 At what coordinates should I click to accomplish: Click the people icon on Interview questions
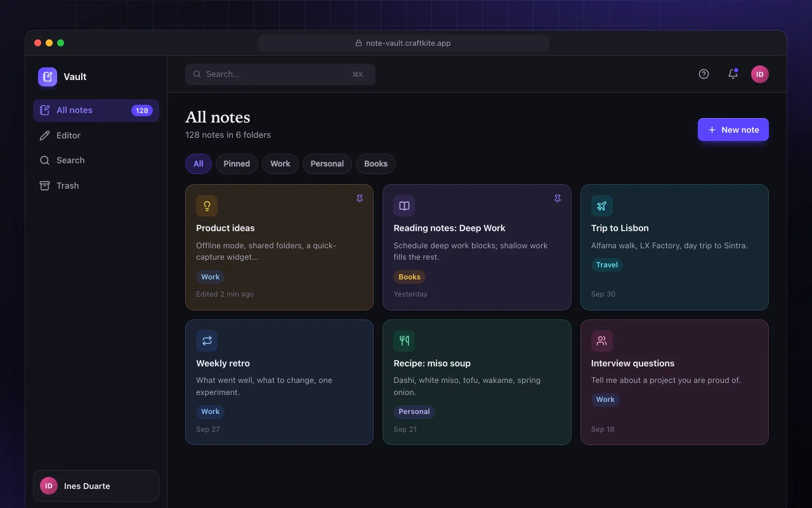click(602, 341)
